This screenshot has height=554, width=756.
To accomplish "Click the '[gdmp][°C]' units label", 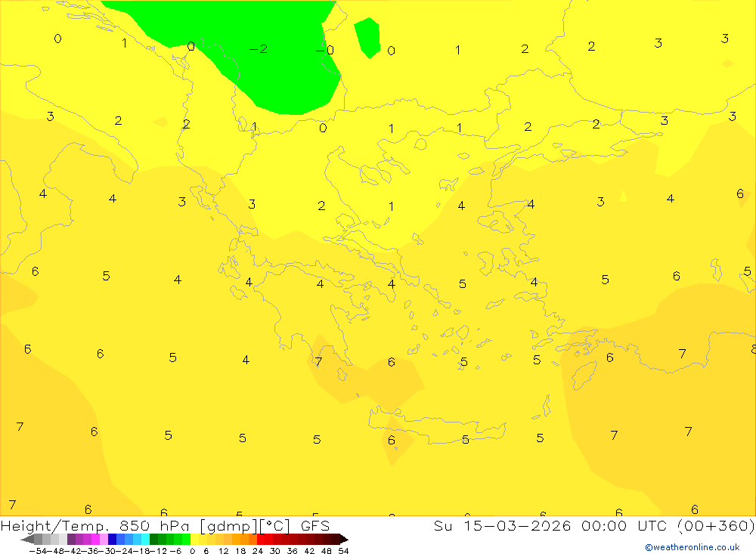I will [x=245, y=526].
